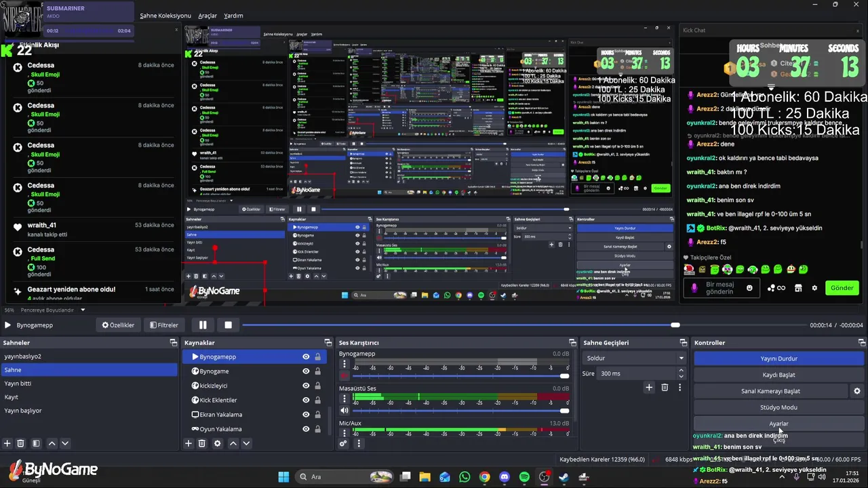The width and height of the screenshot is (868, 488).
Task: Hide the kickizleyici source
Action: click(306, 386)
